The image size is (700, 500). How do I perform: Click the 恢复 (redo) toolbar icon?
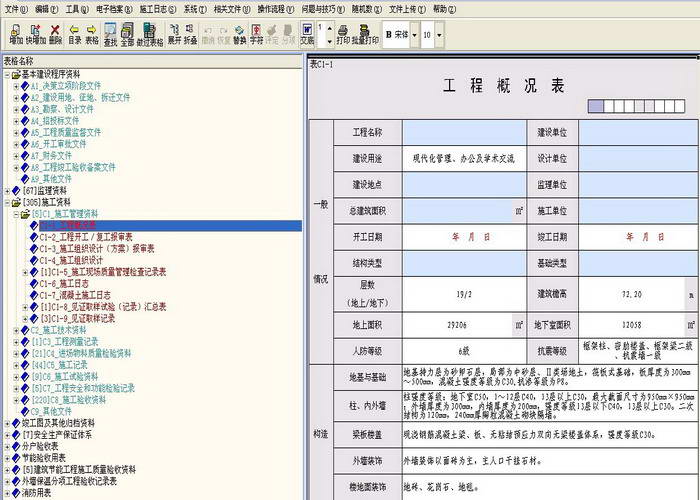coord(224,34)
